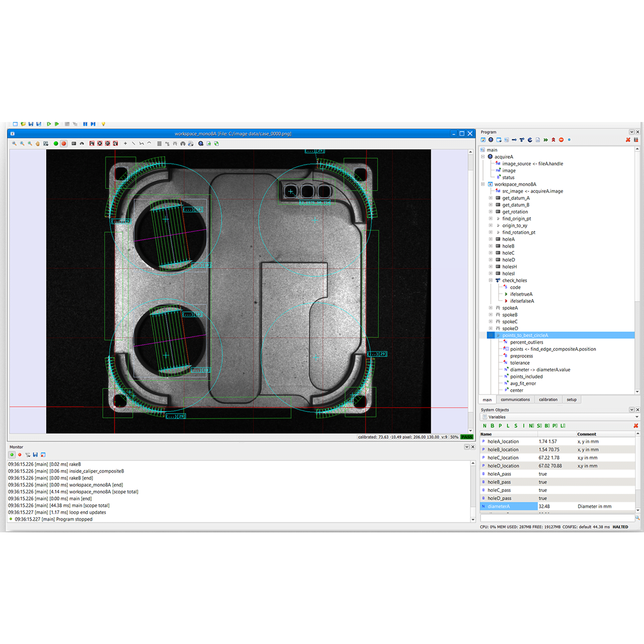Select the crosshair point tool icon

coord(125,144)
